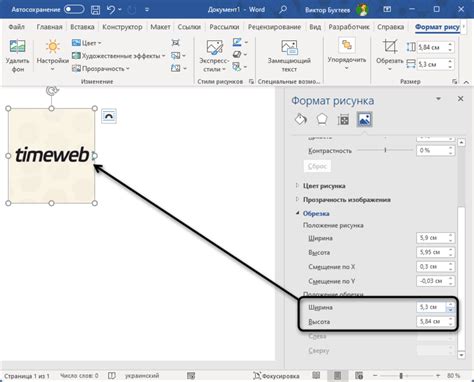The height and width of the screenshot is (382, 474).
Task: Open Effects pentagon tab in pane
Action: pyautogui.click(x=322, y=119)
